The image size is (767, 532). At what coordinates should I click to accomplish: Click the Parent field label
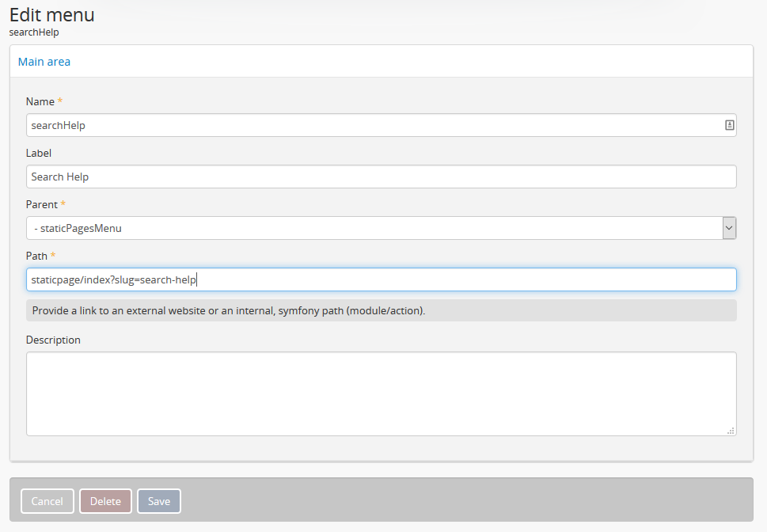point(42,204)
